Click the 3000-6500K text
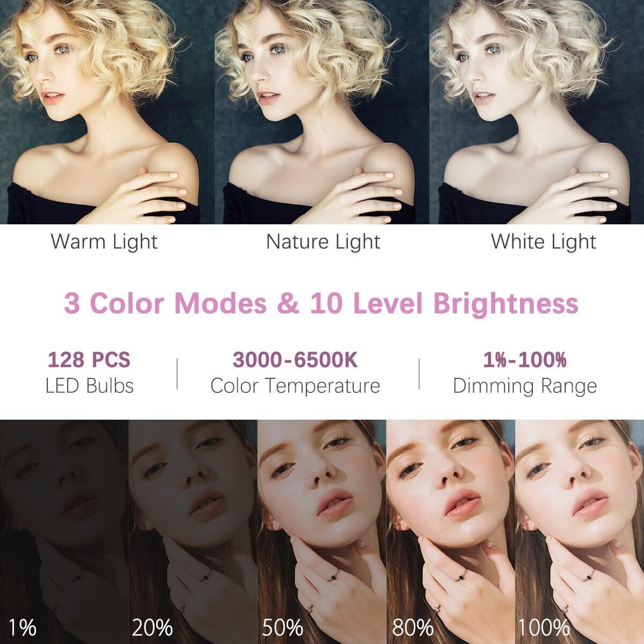 [x=295, y=360]
